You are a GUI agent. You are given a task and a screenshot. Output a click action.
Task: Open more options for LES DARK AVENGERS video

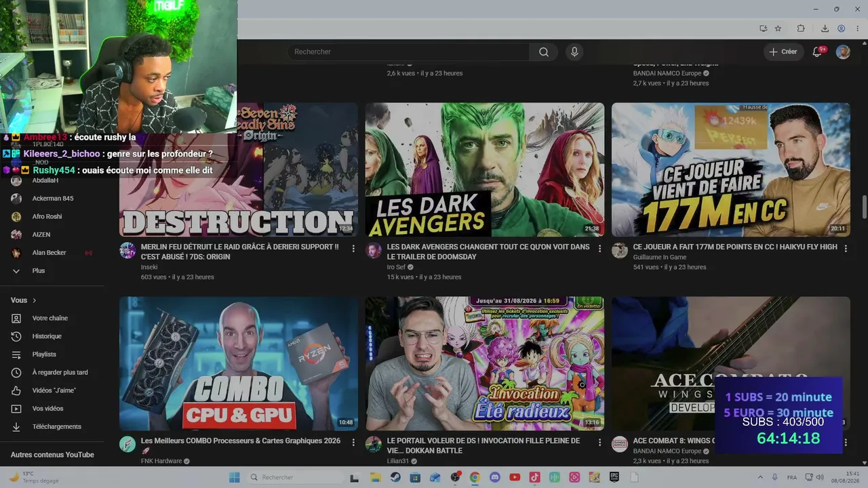pyautogui.click(x=599, y=249)
